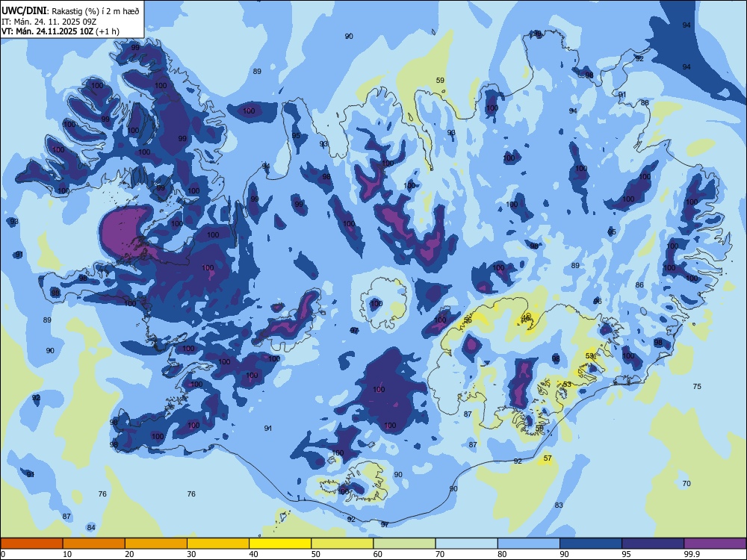Viewport: 747px width, 560px height.
Task: Click the map value '86' in east Iceland
Action: 639,284
